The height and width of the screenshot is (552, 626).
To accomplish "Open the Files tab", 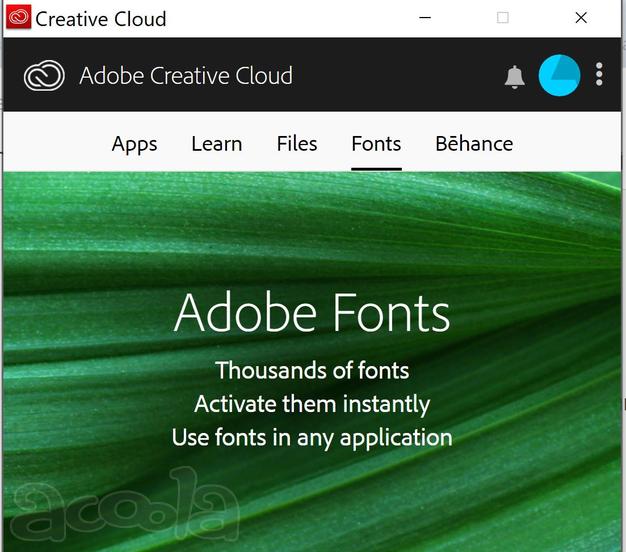I will (x=297, y=144).
